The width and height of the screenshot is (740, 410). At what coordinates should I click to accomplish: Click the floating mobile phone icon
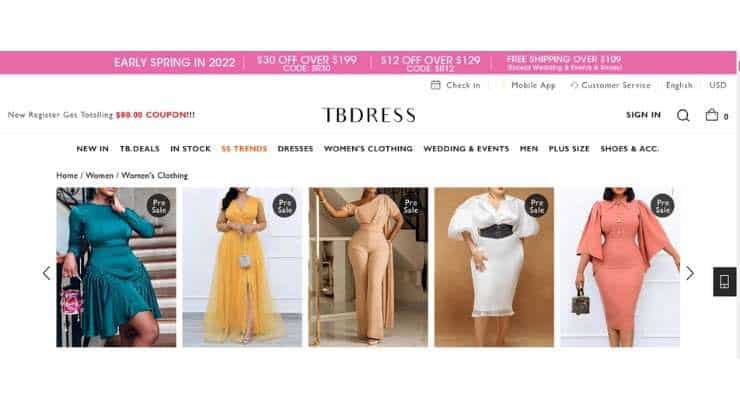[x=724, y=282]
